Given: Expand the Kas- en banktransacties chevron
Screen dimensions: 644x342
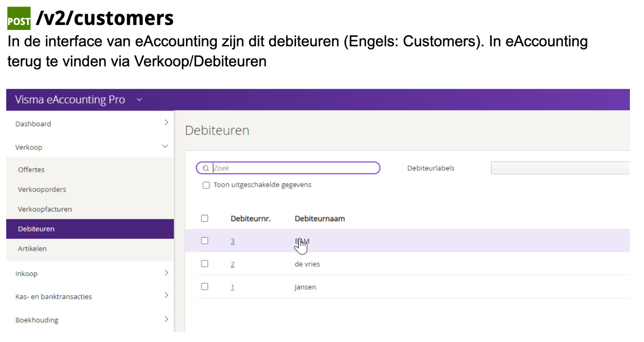Looking at the screenshot, I should pos(166,295).
